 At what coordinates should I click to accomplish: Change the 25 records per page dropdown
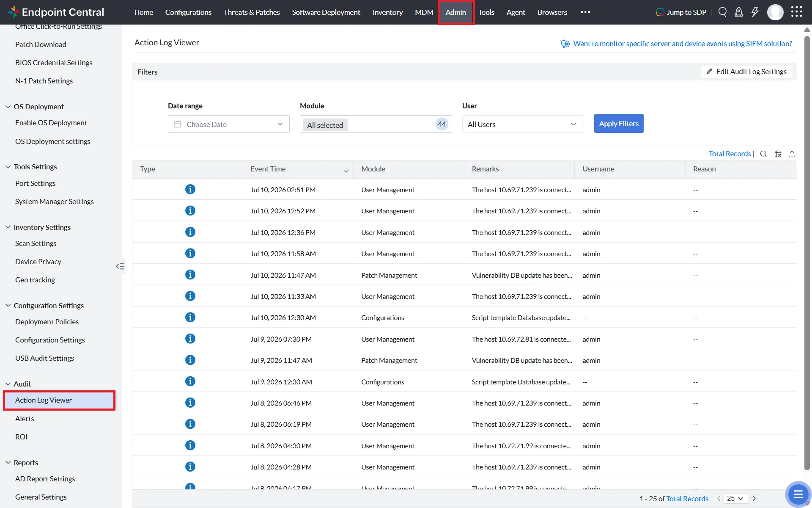[x=736, y=499]
